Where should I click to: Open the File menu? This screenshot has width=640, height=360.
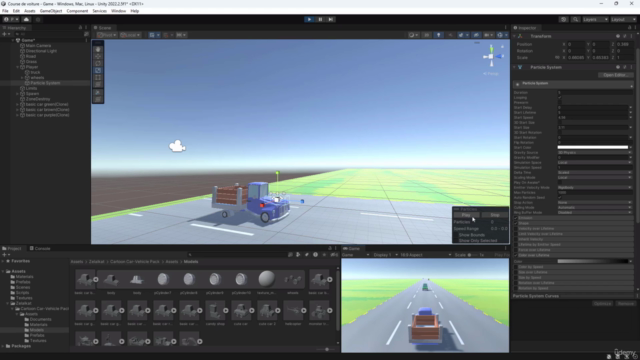tap(5, 11)
